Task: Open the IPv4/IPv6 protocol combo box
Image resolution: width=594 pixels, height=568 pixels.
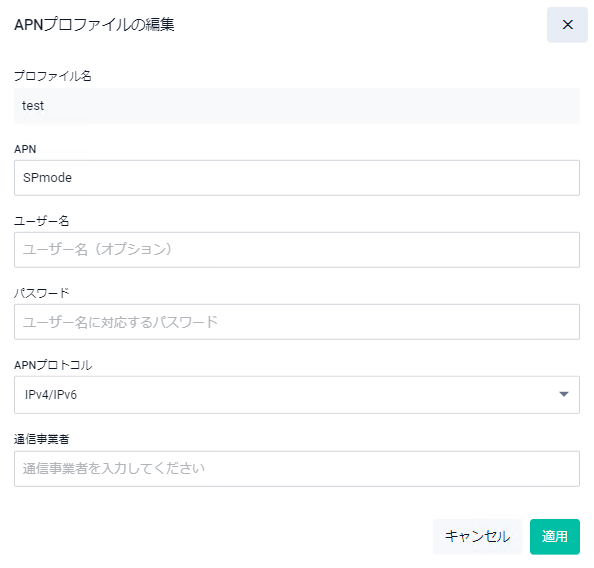Action: 297,395
